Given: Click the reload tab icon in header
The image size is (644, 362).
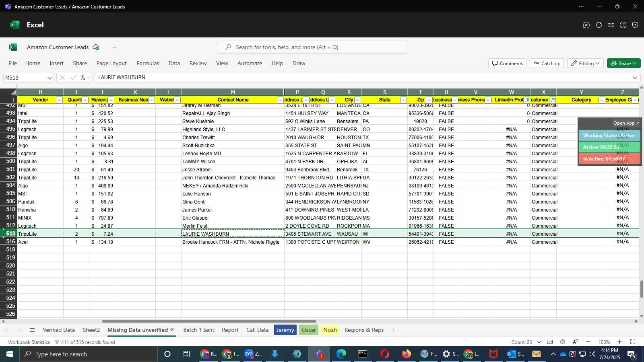Looking at the screenshot, I should (599, 25).
